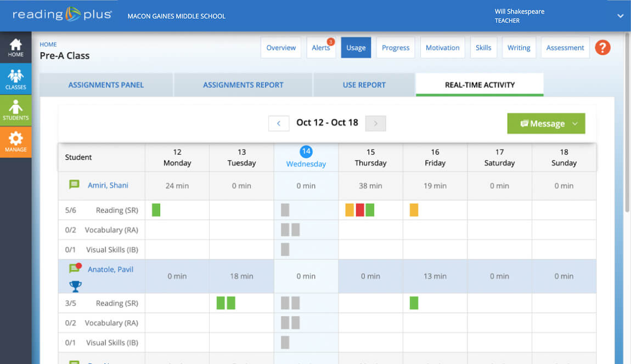Click the trophy icon under Anatole, Pavil
Screen dimensions: 631x364
tap(75, 286)
